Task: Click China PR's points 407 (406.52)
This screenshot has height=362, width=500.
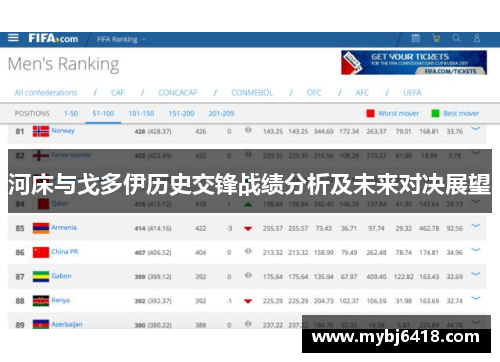Action: coord(153,253)
